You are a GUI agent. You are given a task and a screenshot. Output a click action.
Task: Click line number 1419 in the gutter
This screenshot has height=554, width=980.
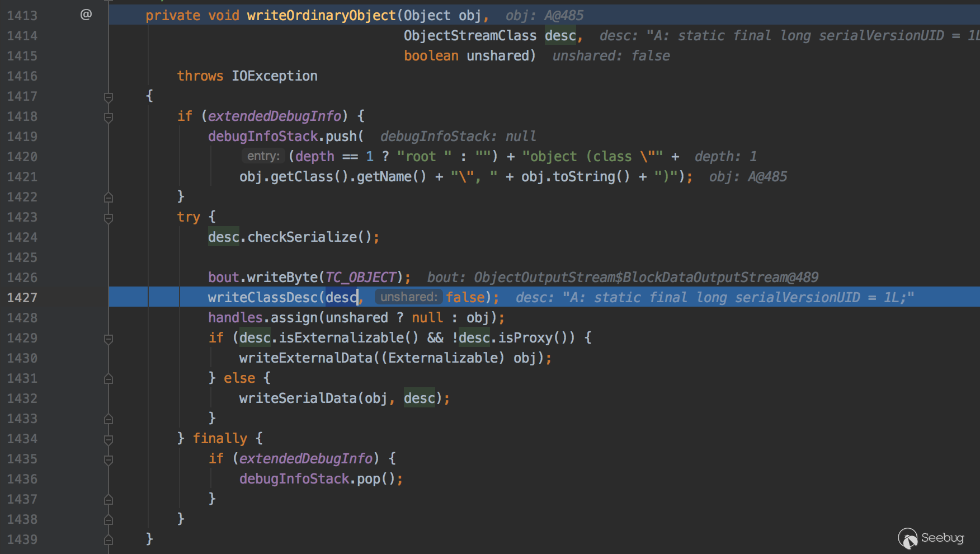click(22, 137)
